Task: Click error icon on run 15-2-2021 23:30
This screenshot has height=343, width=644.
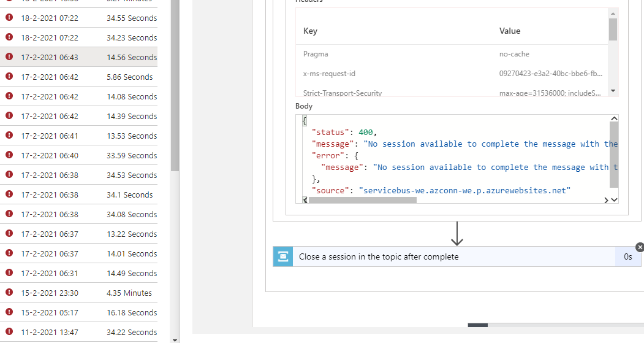Action: [x=9, y=293]
